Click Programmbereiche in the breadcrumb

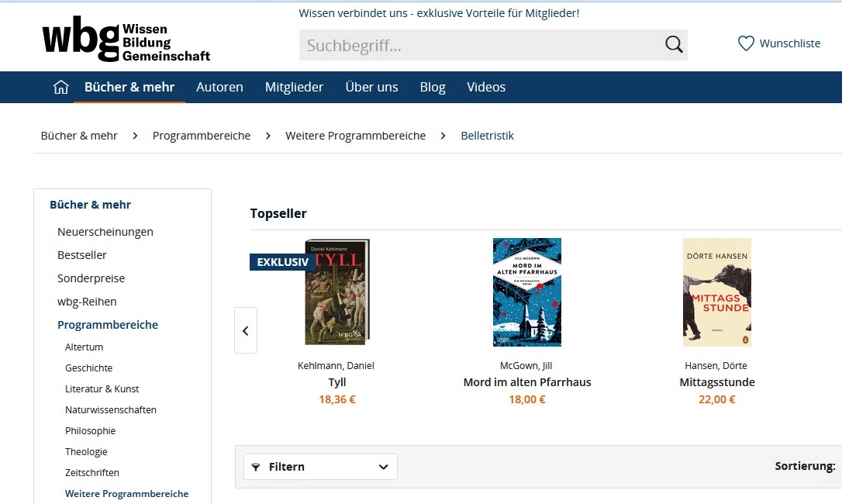202,136
